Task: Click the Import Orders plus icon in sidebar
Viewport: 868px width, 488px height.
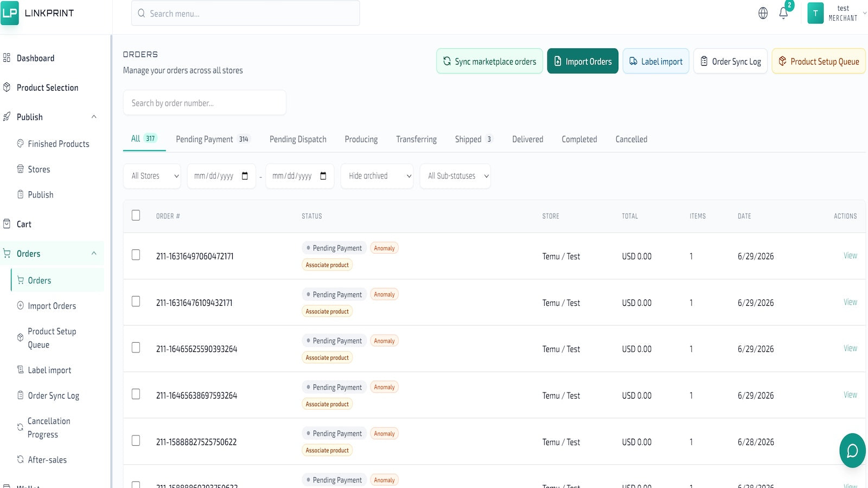Action: point(21,306)
